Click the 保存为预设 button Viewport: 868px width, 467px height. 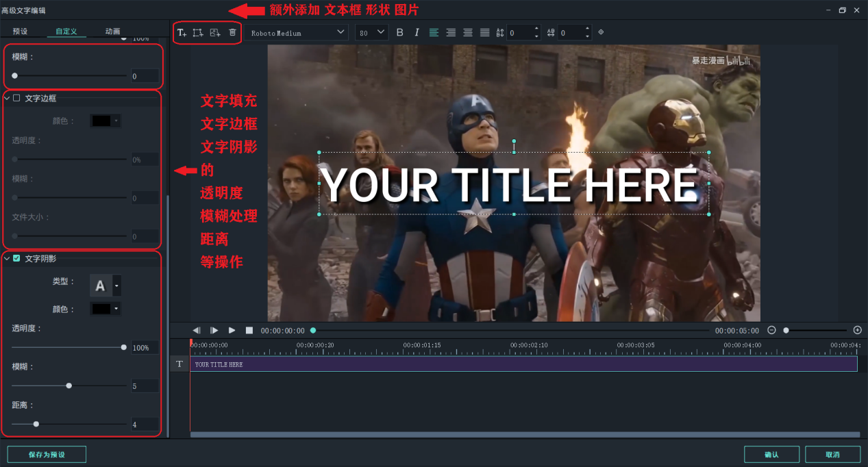[47, 455]
